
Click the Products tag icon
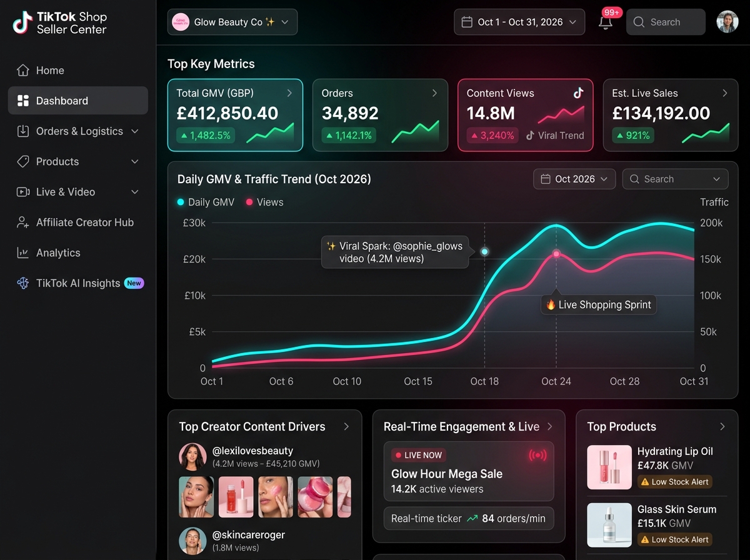coord(23,161)
